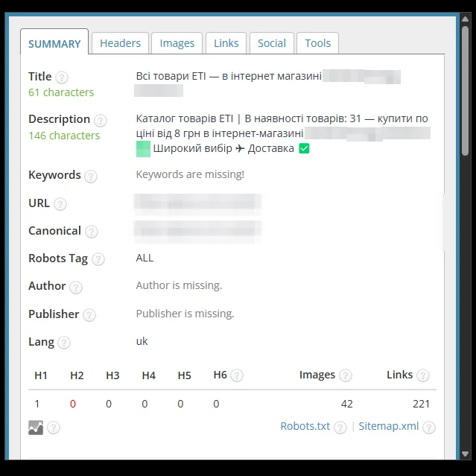Click help icon next to Keywords
This screenshot has height=476, width=476.
[91, 177]
